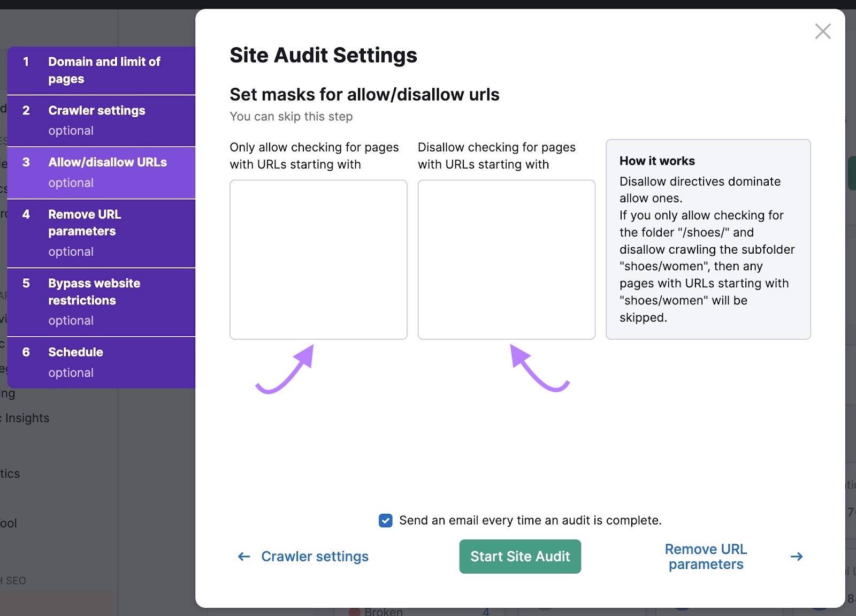
Task: Click the disallow URLs mask input box
Action: (x=506, y=260)
